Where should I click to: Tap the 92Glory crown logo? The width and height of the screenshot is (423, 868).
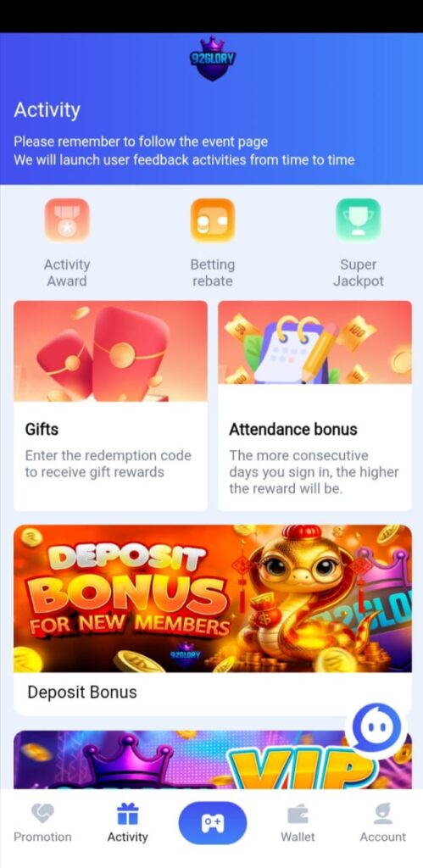point(213,58)
